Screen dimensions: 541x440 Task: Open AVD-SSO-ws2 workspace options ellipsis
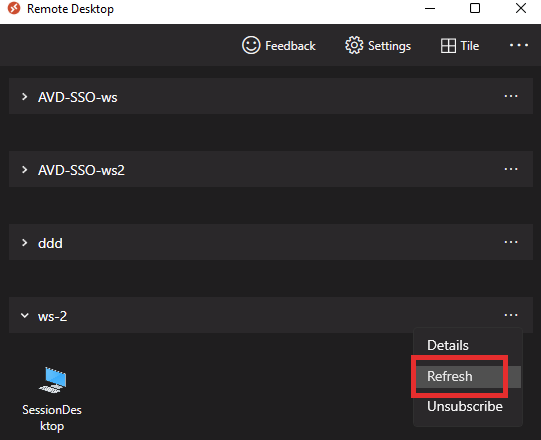pos(511,169)
